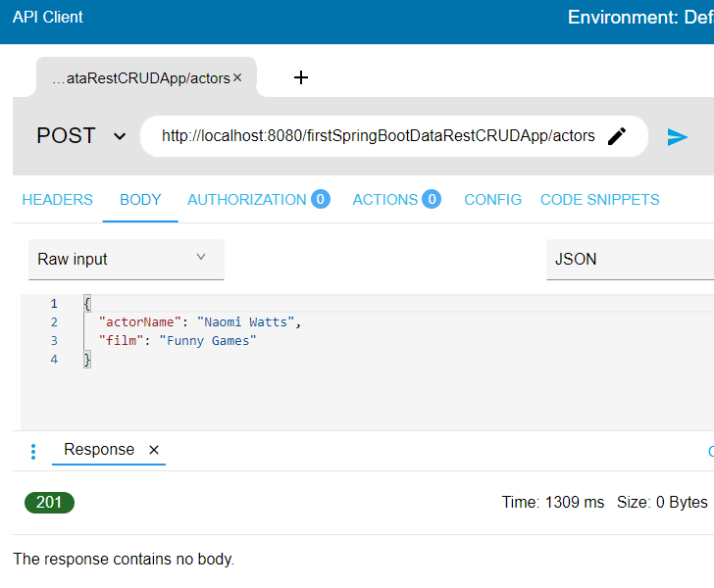Switch to the HEADERS tab
This screenshot has width=714, height=588.
click(x=57, y=200)
